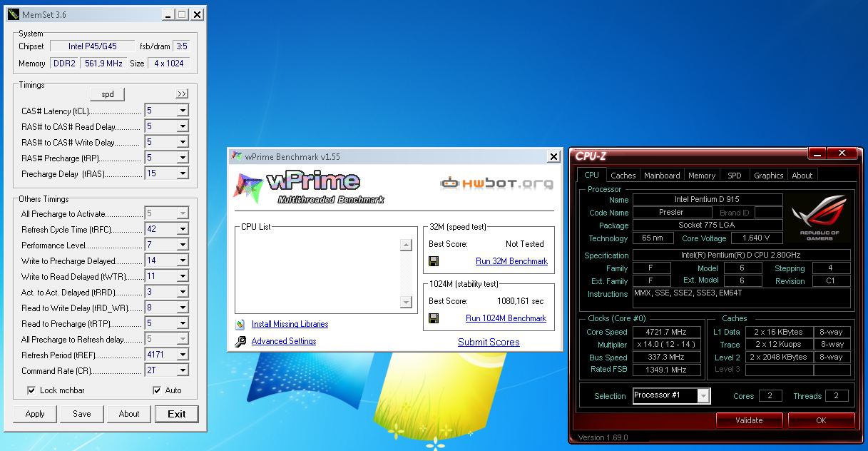Open Command Rate (CR) dropdown
The image size is (868, 451).
183,370
